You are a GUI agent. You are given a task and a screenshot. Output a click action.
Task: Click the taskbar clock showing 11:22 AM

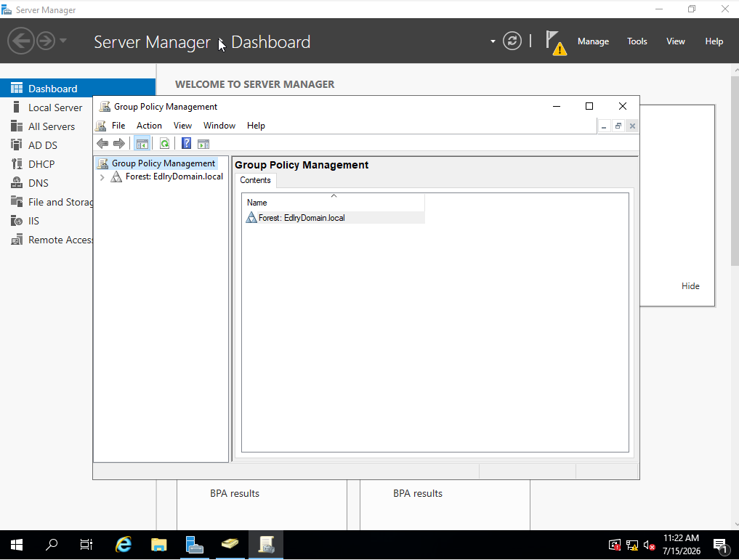click(681, 544)
